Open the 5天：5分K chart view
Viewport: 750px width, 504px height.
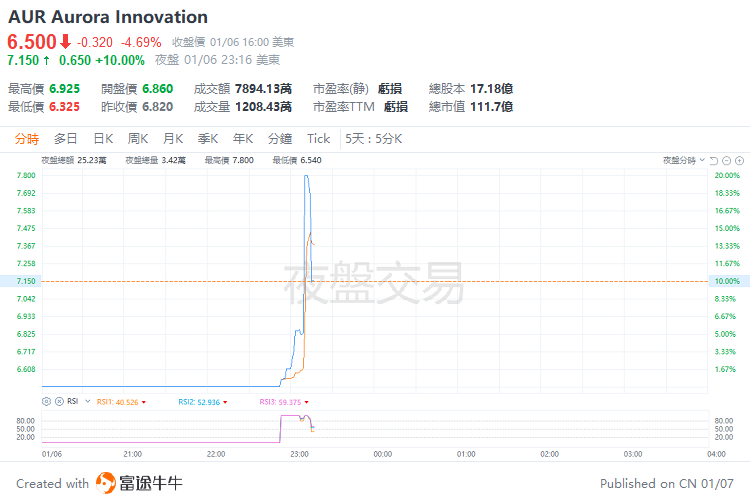pyautogui.click(x=373, y=138)
